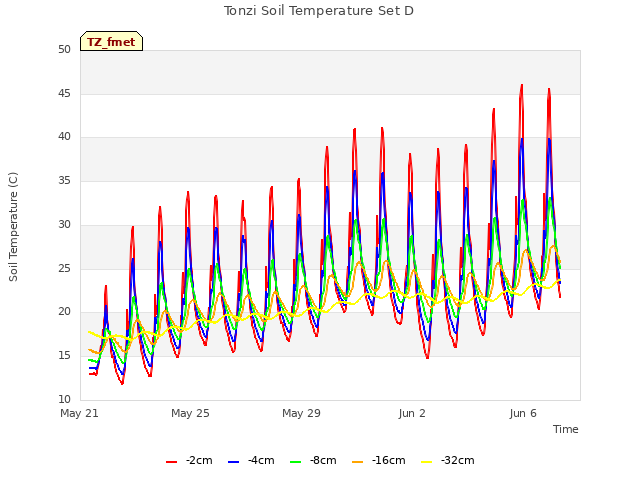
Task: Click the 30 y-axis tick label
Action: [64, 224]
